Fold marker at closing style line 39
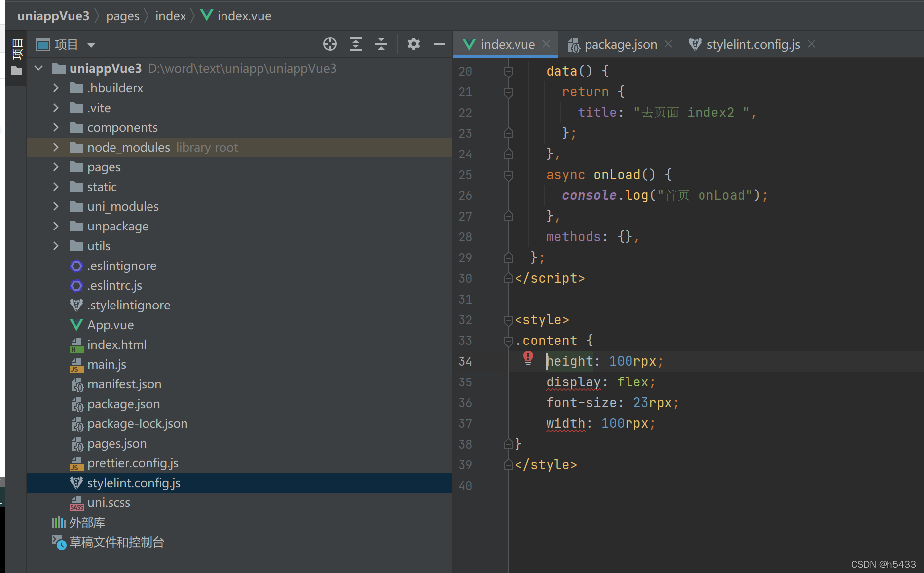Screen dimensions: 924x573 509,465
